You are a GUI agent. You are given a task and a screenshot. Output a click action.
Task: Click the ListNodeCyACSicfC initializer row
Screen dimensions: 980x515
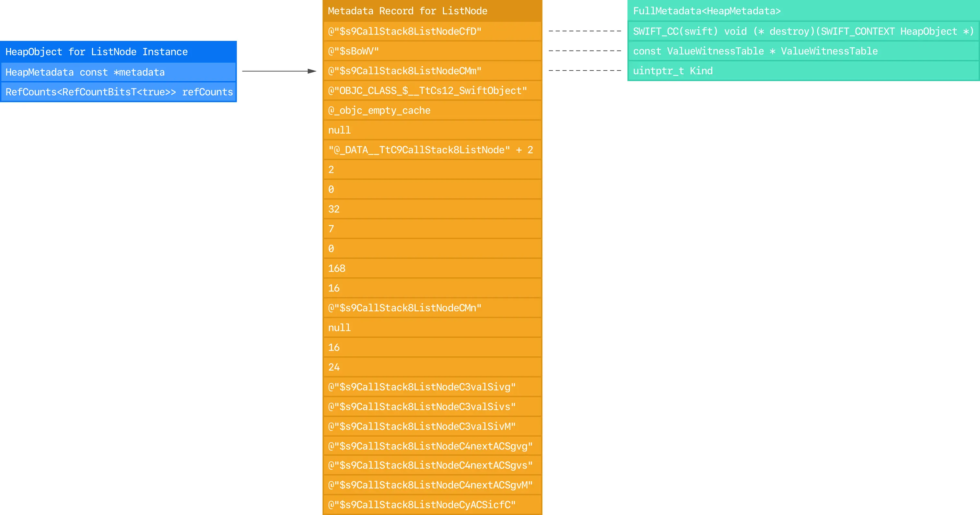pos(432,505)
